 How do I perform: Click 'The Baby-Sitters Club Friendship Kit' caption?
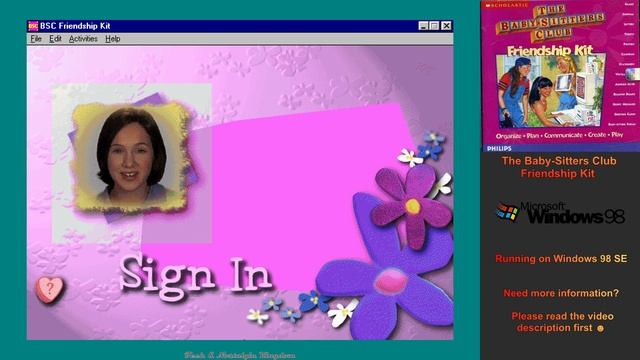(x=558, y=167)
